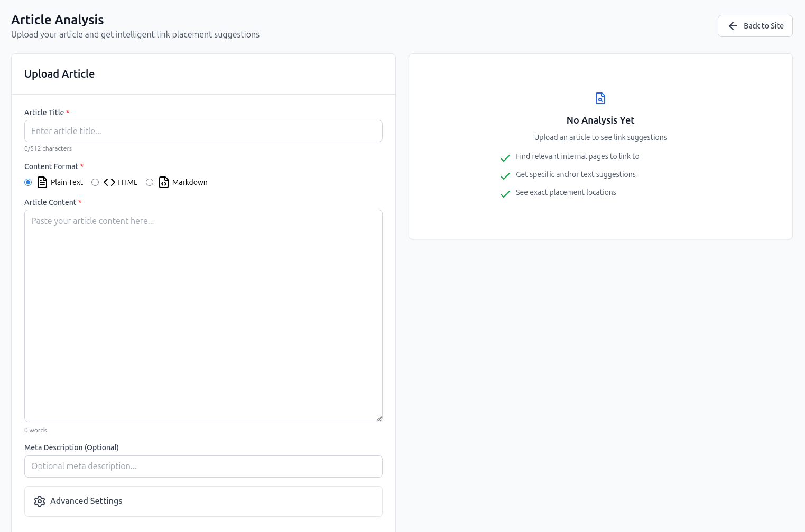Focus the Meta Description input field
This screenshot has height=532, width=805.
click(x=203, y=466)
